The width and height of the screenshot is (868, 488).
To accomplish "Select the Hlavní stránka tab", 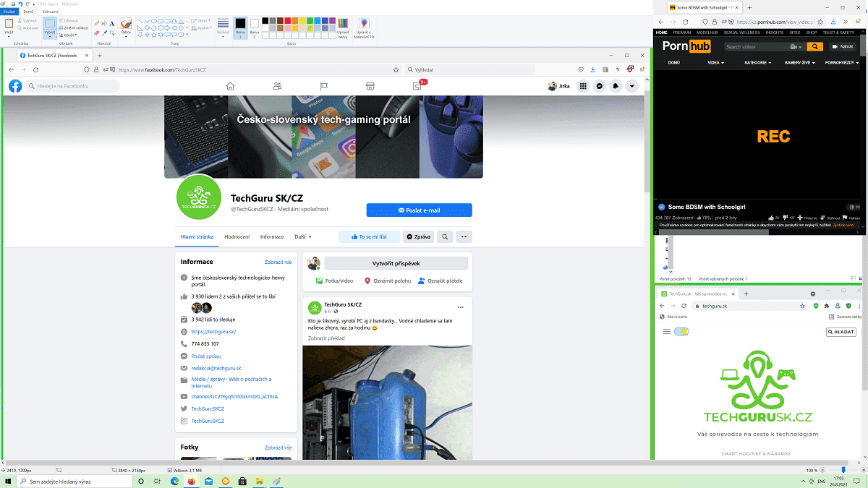I will (197, 236).
